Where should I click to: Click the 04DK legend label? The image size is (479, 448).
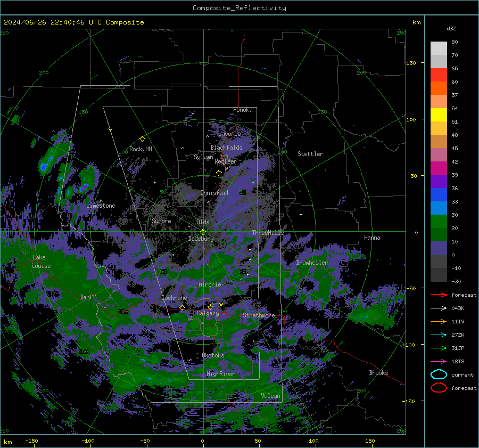tap(458, 308)
